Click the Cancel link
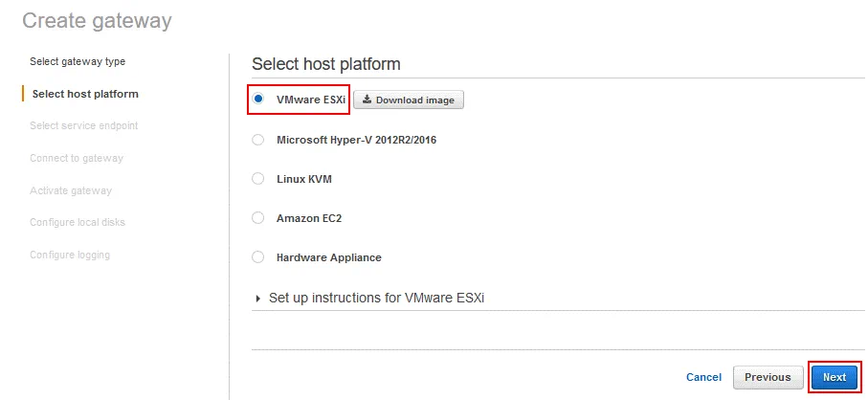The image size is (868, 400). [x=703, y=377]
